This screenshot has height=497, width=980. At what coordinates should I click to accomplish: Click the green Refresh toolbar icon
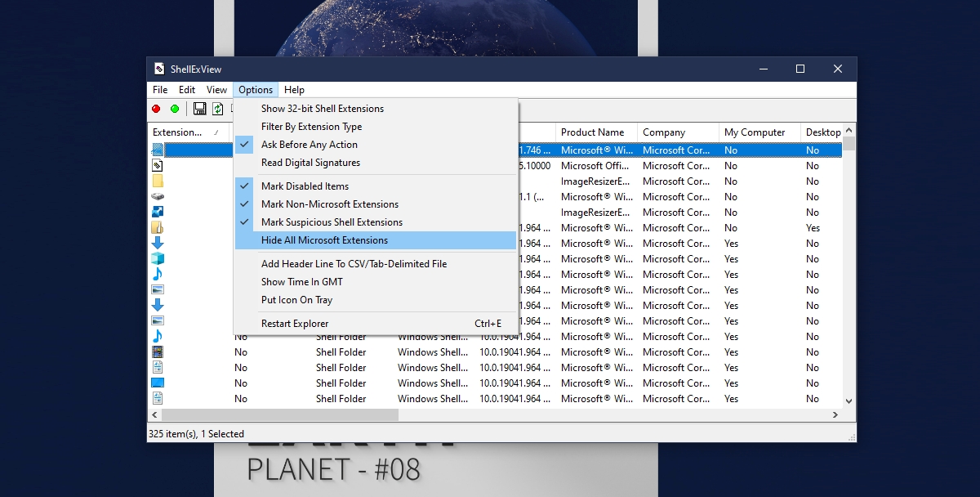pos(218,109)
